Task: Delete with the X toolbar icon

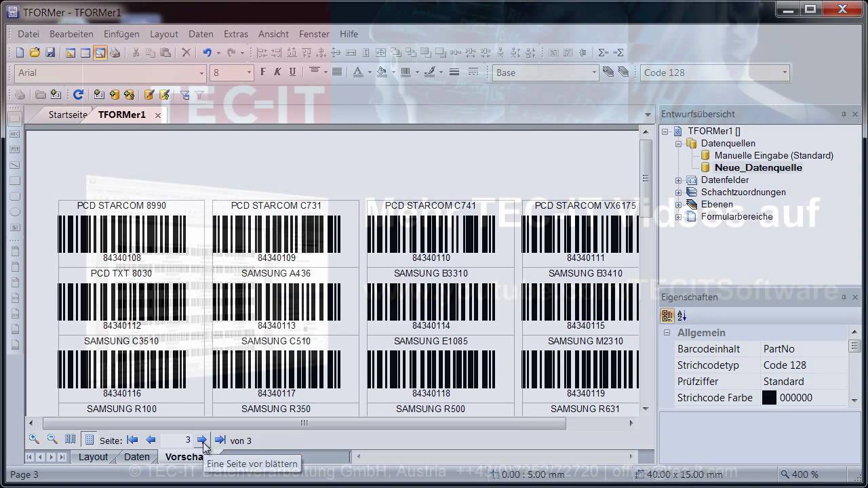Action: point(186,52)
